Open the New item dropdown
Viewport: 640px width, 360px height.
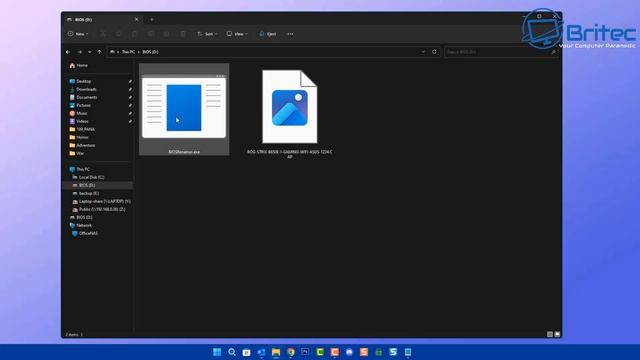click(78, 34)
